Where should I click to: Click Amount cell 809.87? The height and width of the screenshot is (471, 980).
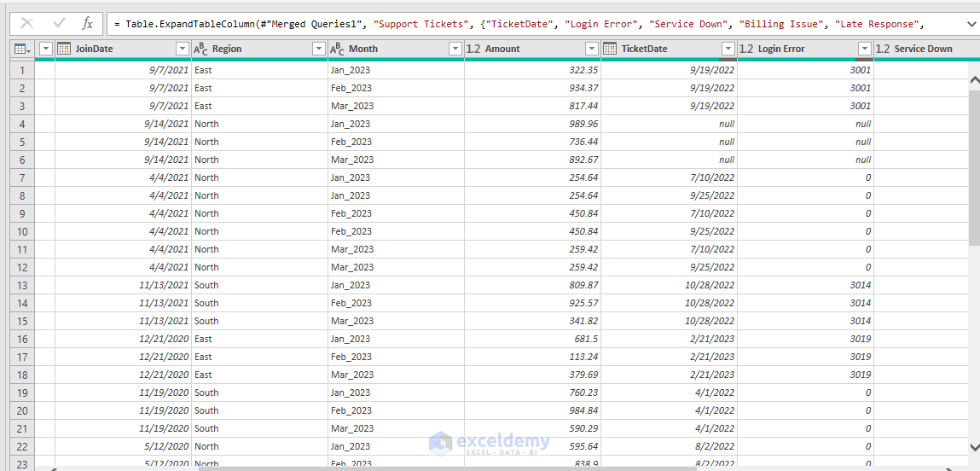532,285
